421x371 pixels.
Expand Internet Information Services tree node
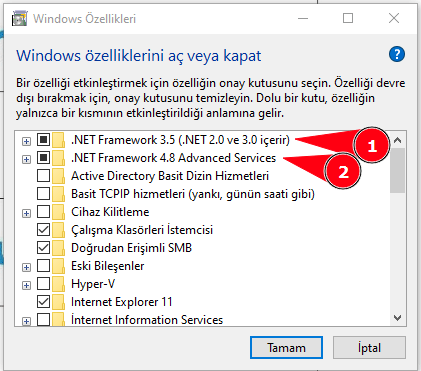pyautogui.click(x=26, y=321)
